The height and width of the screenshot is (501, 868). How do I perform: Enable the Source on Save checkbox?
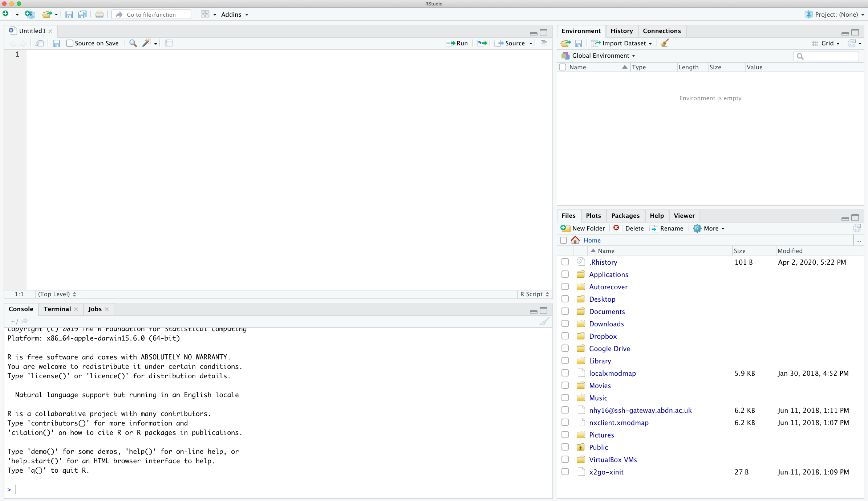(x=70, y=43)
